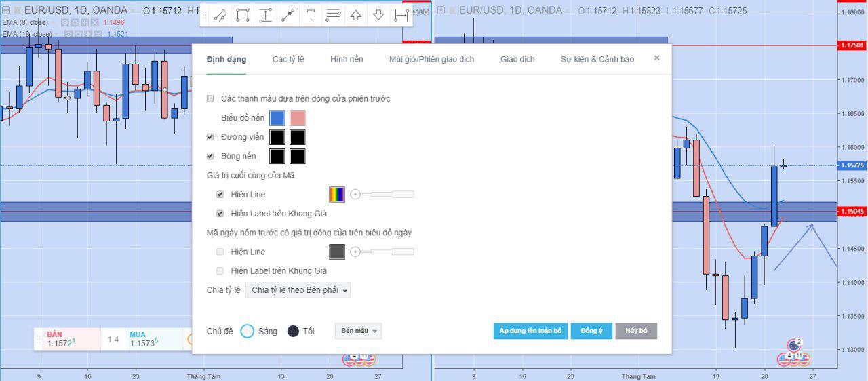
Task: Enable Hiện Label for previous day close
Action: point(220,270)
